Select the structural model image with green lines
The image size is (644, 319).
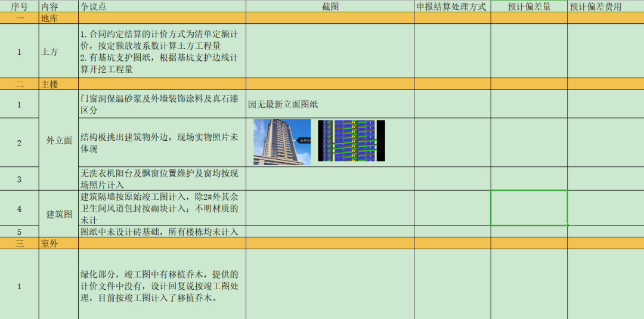pyautogui.click(x=351, y=141)
